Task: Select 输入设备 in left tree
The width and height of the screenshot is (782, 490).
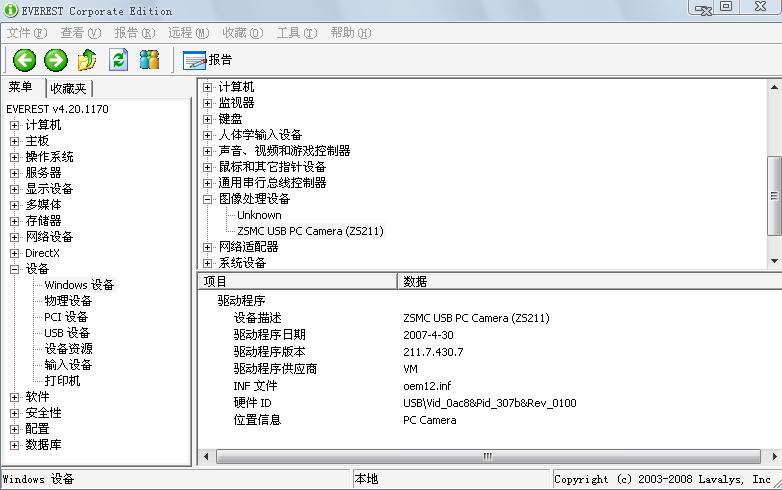Action: click(x=68, y=365)
